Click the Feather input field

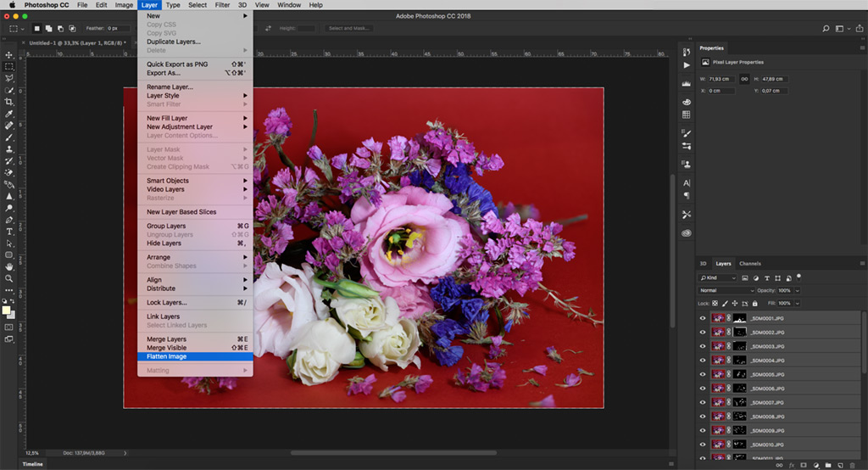(x=118, y=28)
